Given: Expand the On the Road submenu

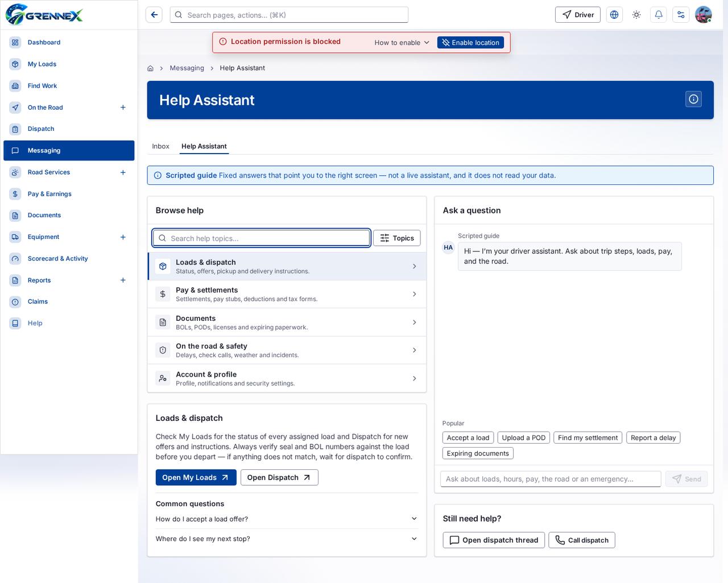Looking at the screenshot, I should click(123, 107).
